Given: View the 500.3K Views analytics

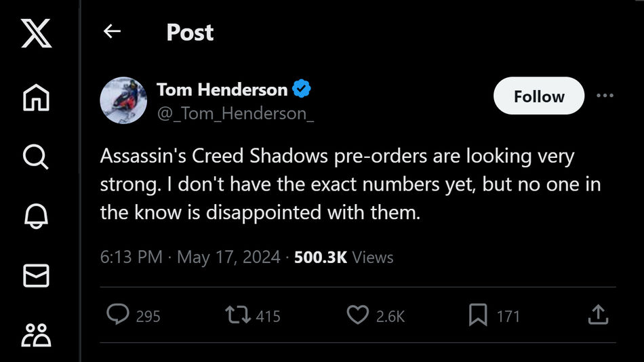Looking at the screenshot, I should coord(344,258).
